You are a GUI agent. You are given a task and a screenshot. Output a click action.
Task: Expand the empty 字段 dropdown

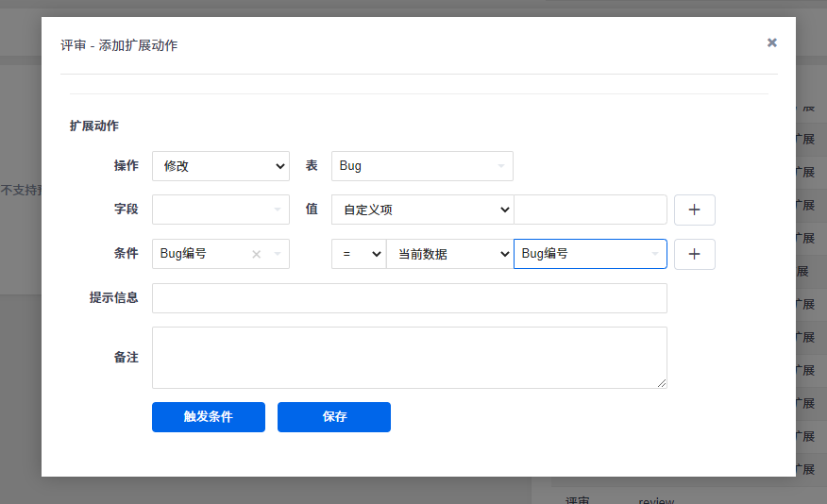click(220, 210)
